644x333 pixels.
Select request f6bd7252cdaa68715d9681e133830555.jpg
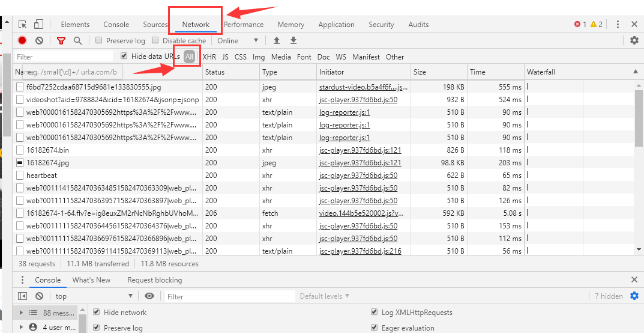(x=269, y=87)
